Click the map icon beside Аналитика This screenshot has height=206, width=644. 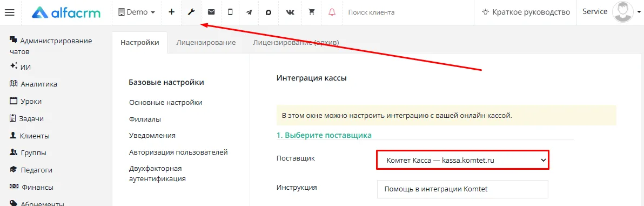coord(13,84)
